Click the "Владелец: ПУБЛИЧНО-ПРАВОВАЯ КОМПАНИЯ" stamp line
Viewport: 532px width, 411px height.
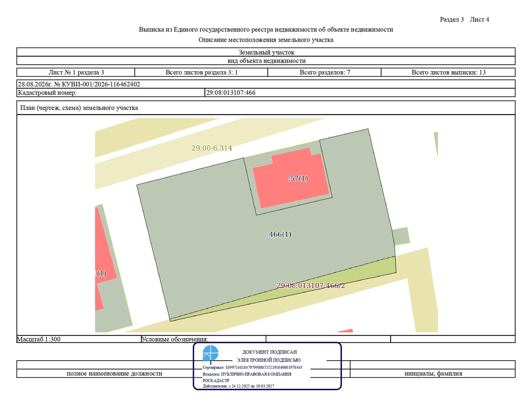point(247,374)
